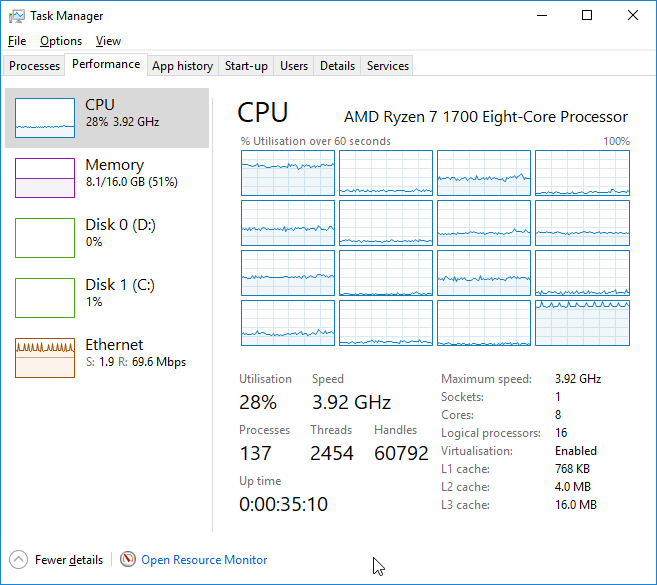Click the Up time value 0:00:35:10
The image size is (657, 585).
pos(283,505)
